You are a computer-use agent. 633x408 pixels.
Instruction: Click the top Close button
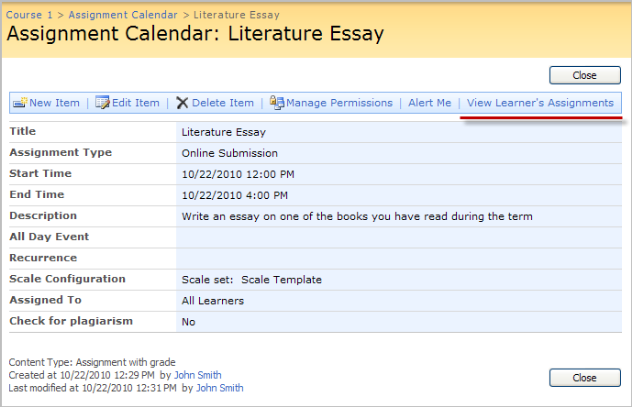[585, 75]
